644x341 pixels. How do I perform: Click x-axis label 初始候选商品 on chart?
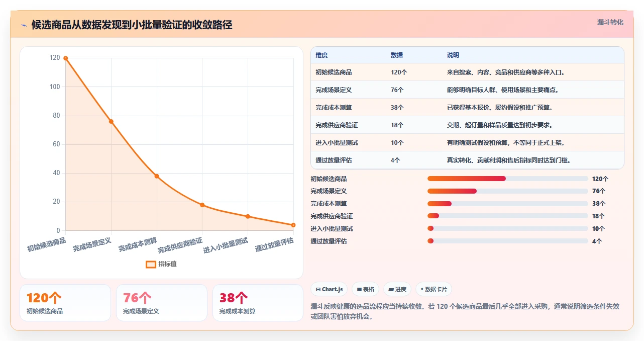click(47, 244)
